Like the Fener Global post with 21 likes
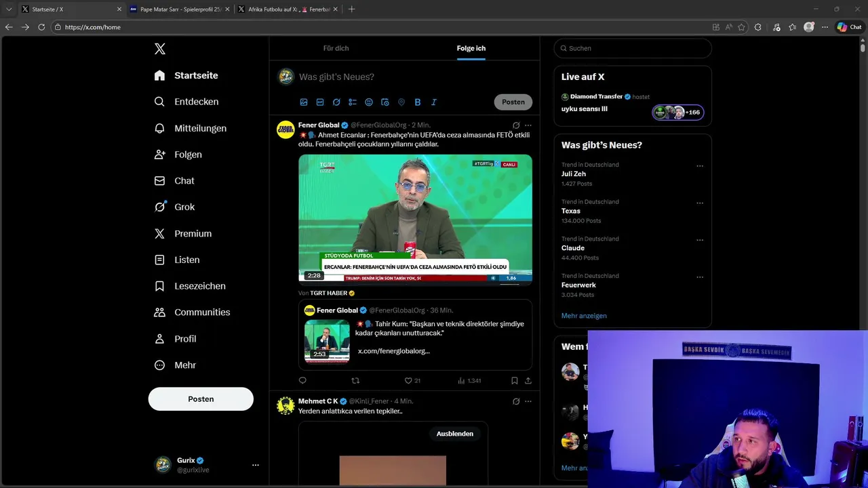Screen dimensions: 868x488 412,381
